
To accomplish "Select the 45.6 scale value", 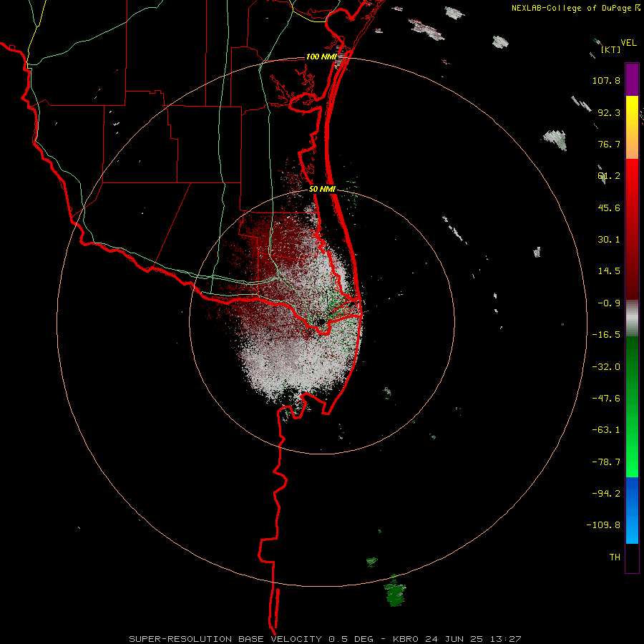I will 609,208.
